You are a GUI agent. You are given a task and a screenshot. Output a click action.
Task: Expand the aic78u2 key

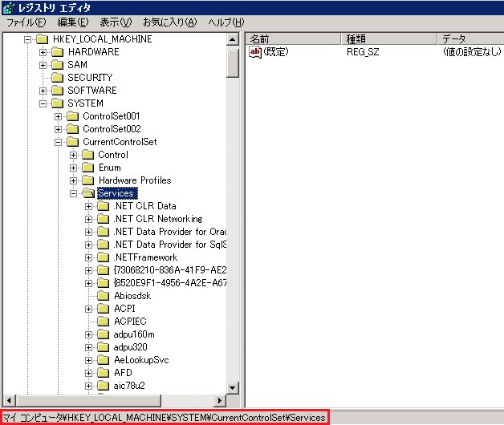coord(89,387)
